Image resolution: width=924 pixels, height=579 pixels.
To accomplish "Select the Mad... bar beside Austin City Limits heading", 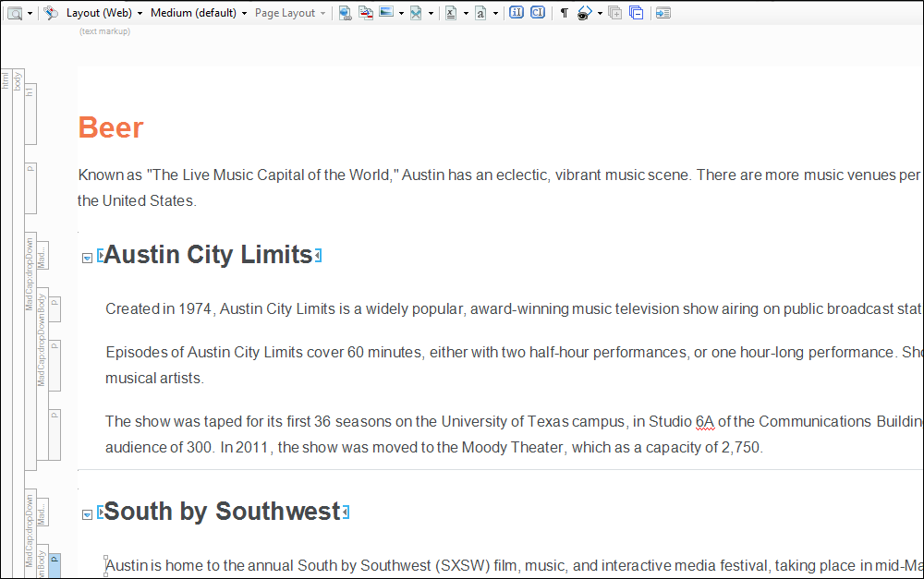I will [x=43, y=256].
